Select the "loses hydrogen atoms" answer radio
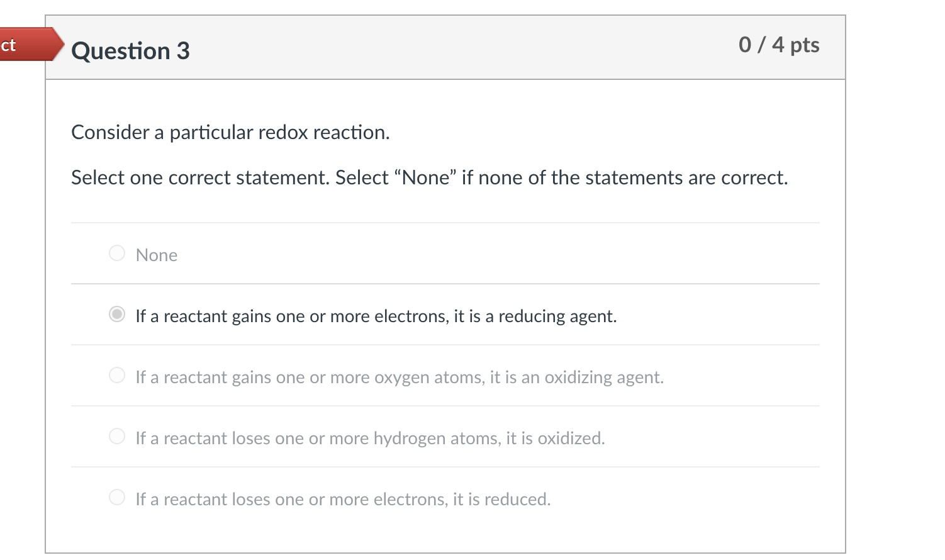945x560 pixels. [116, 435]
